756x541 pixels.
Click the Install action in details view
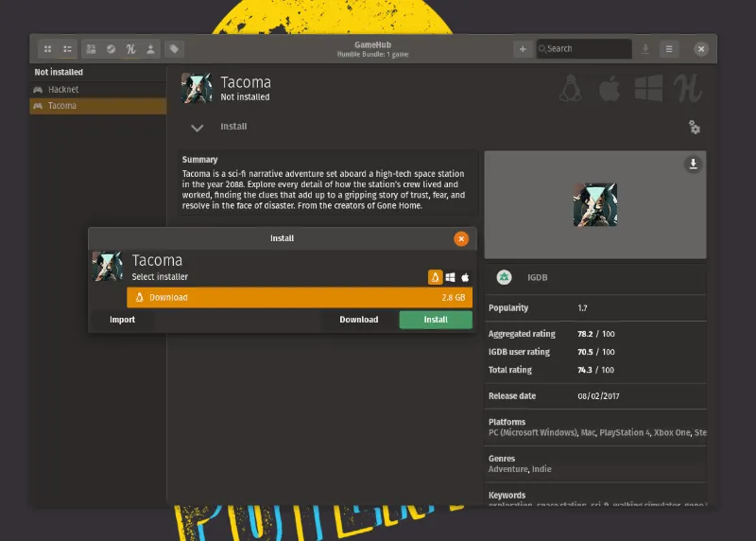point(233,127)
